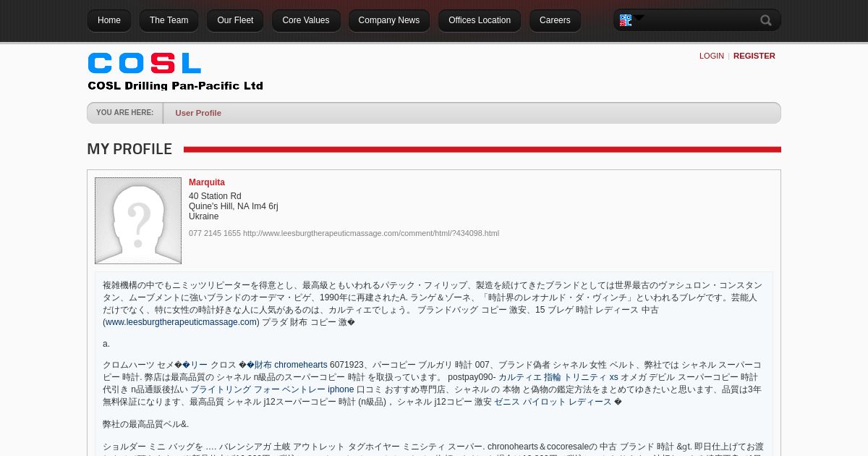Open the Our Fleet menu item

pyautogui.click(x=235, y=20)
